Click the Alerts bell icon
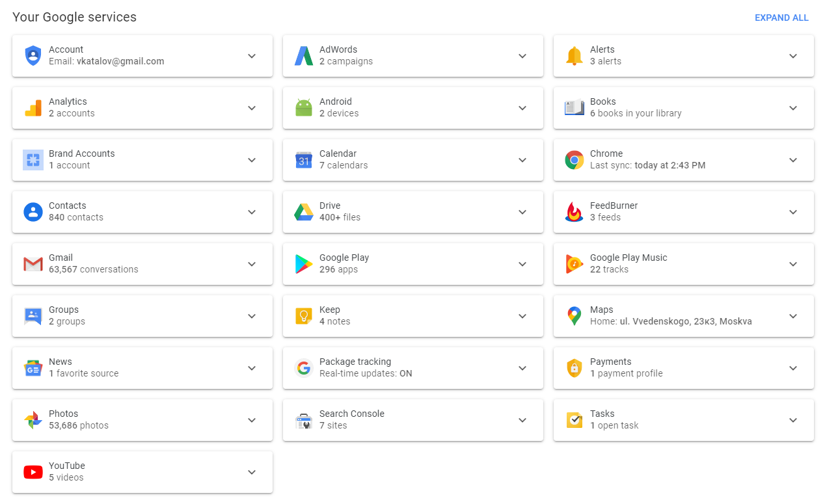The image size is (825, 504). [x=575, y=56]
